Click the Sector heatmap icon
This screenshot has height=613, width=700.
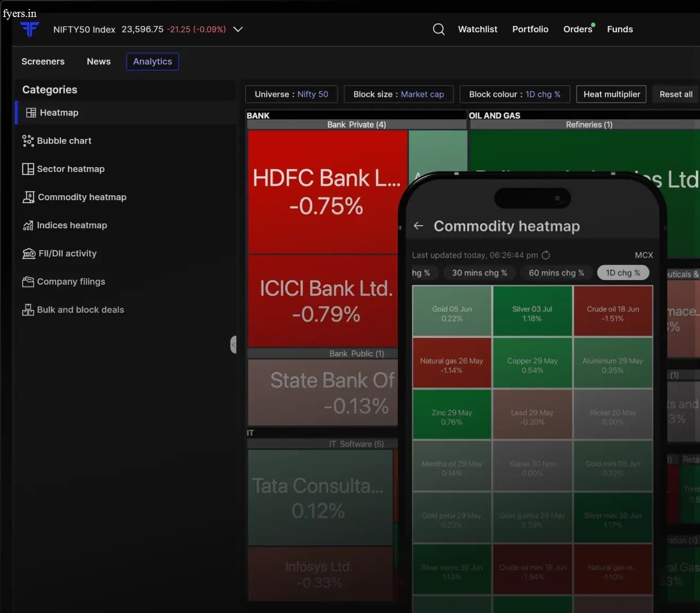pos(28,169)
